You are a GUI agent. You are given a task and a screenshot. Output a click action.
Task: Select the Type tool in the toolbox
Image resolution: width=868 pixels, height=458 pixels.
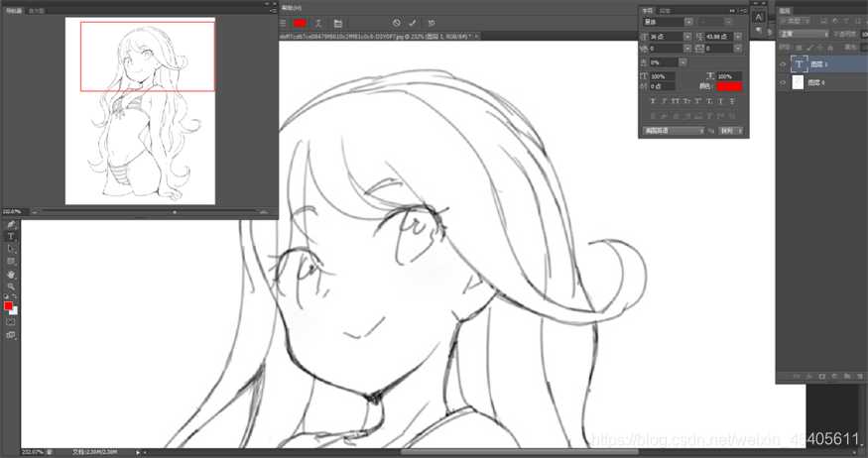pos(11,237)
